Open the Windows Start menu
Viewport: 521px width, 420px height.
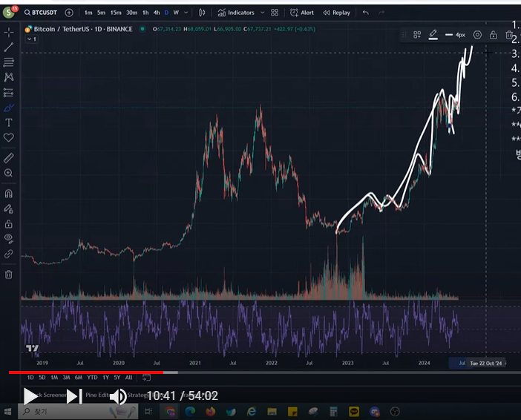pyautogui.click(x=7, y=412)
